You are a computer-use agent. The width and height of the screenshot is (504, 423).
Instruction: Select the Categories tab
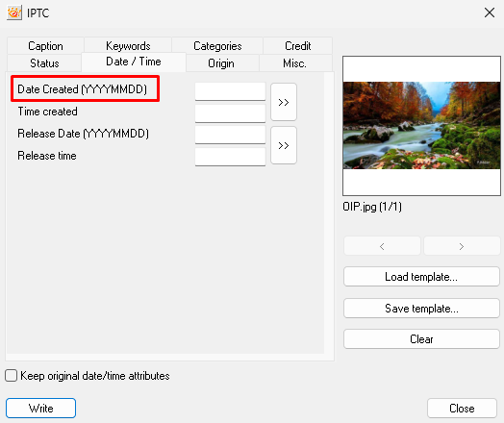coord(217,46)
